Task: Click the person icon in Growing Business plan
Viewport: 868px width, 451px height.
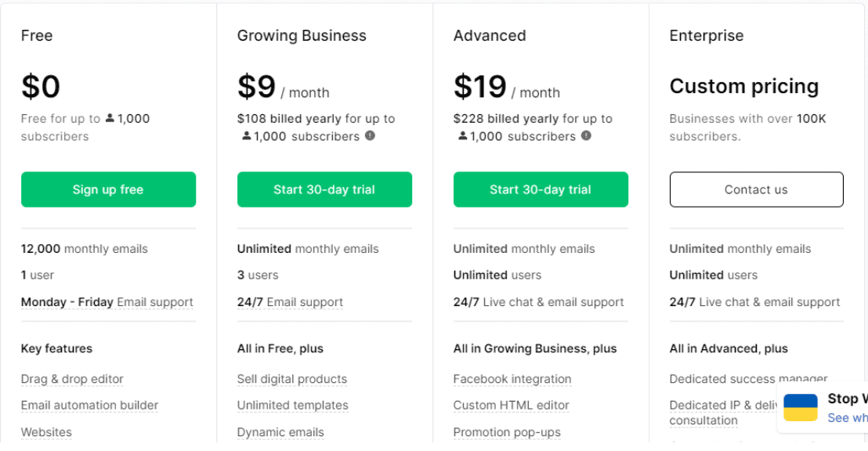Action: [247, 135]
